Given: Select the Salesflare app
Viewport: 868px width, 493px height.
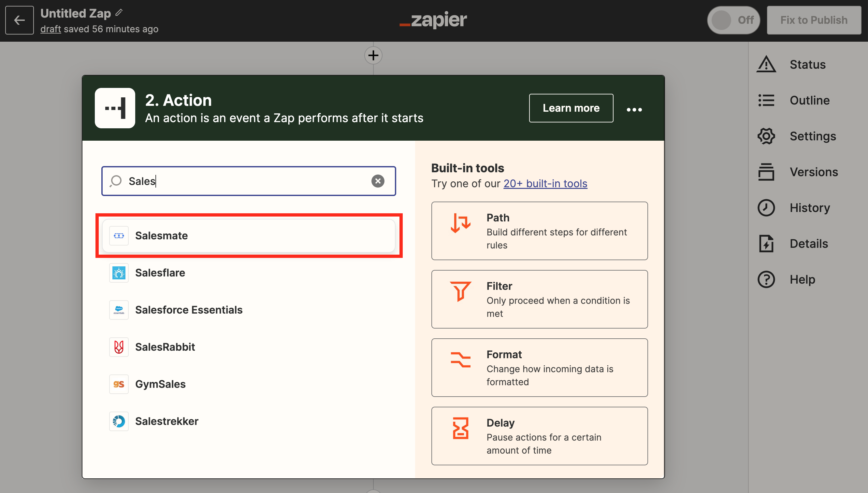Looking at the screenshot, I should click(x=249, y=273).
